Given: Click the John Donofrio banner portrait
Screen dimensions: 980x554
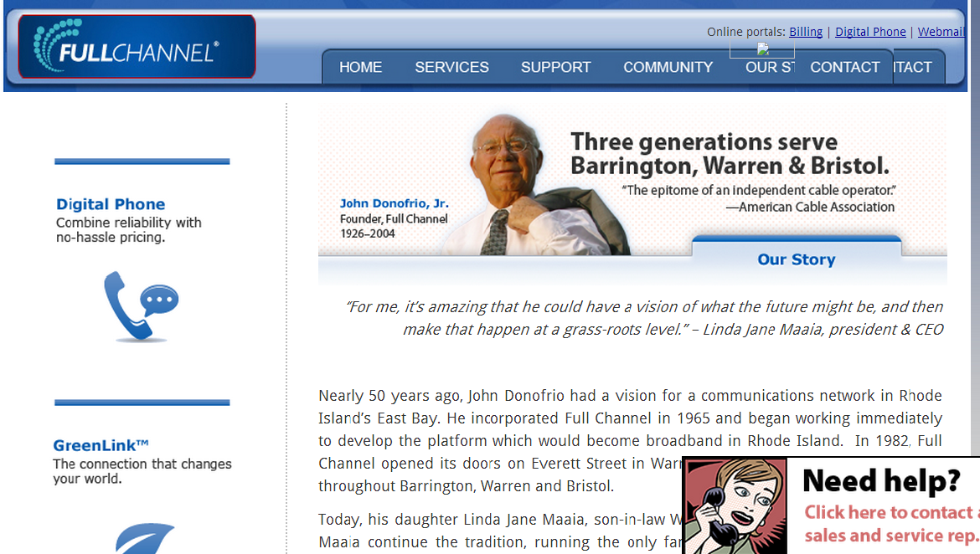Looking at the screenshot, I should coord(534,185).
